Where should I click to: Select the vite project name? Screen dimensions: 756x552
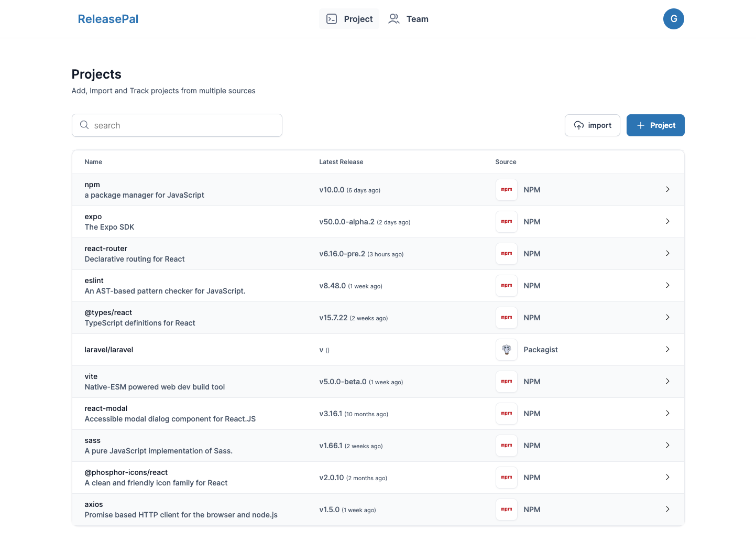tap(91, 376)
